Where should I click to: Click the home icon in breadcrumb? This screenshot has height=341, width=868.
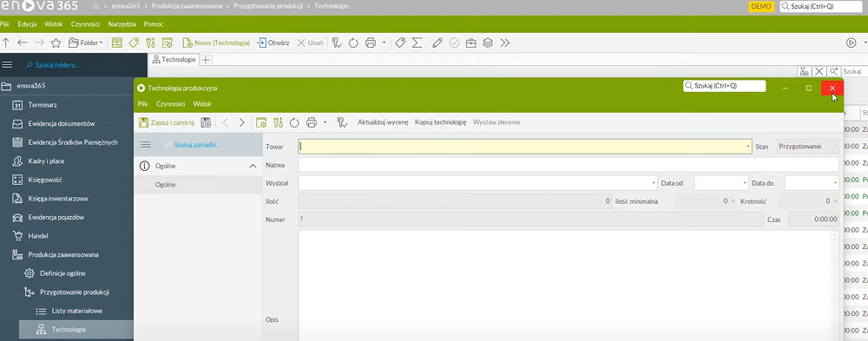tap(95, 6)
